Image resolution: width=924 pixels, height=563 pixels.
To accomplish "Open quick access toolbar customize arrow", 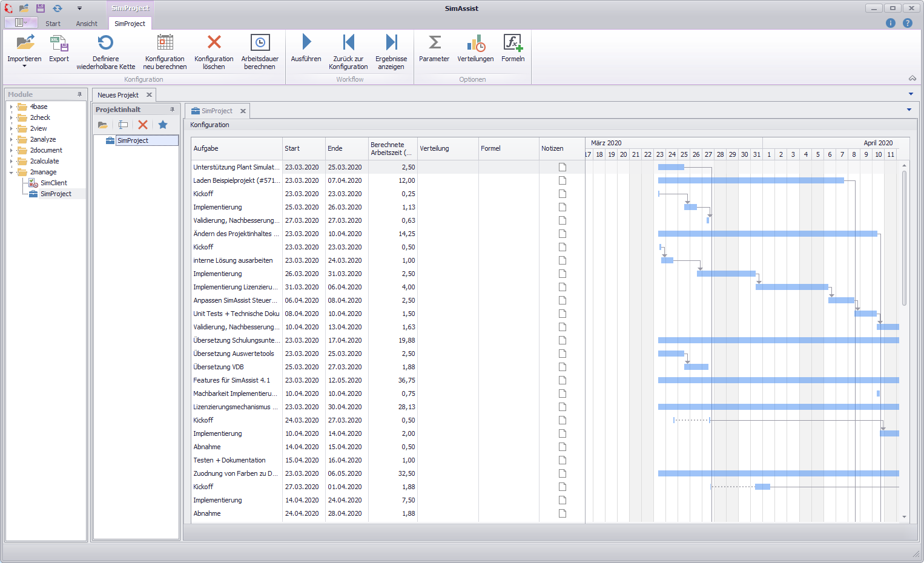I will [x=79, y=8].
